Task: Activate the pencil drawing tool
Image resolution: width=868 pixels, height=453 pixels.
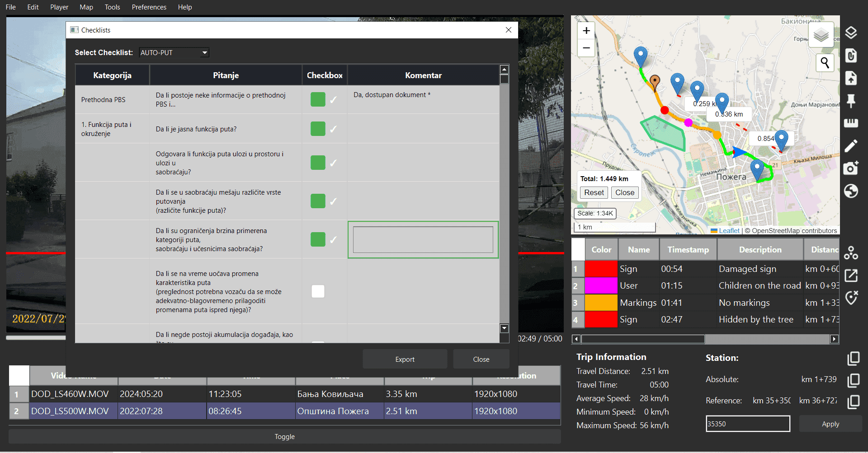Action: (x=852, y=145)
